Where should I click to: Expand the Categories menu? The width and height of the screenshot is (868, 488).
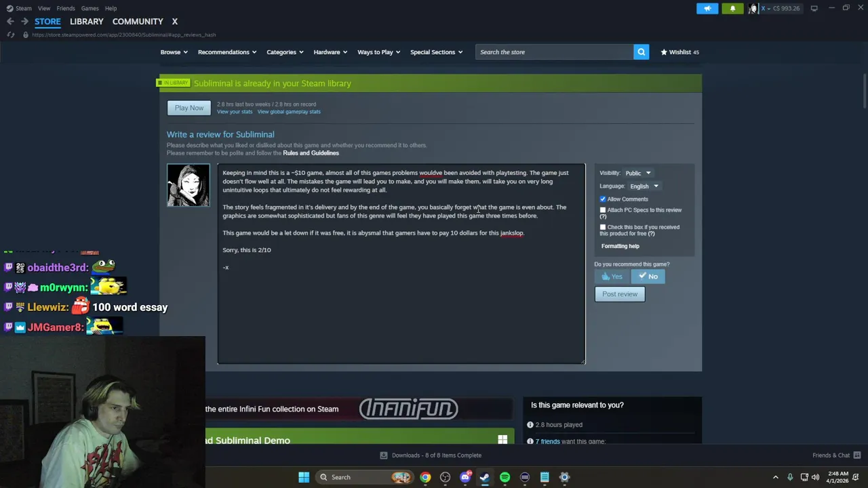tap(285, 52)
